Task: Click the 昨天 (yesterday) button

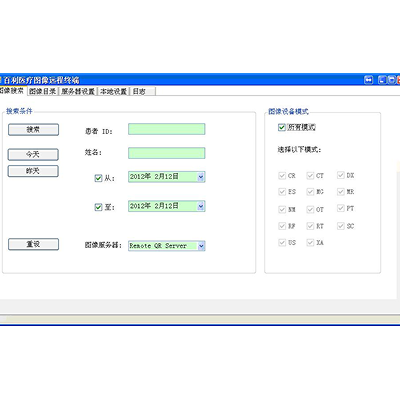Action: [x=33, y=171]
